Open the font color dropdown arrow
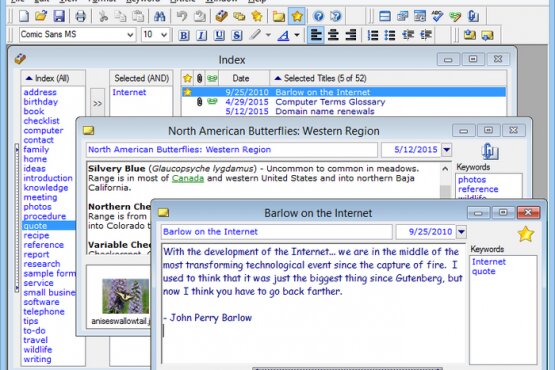The image size is (555, 370). [297, 35]
